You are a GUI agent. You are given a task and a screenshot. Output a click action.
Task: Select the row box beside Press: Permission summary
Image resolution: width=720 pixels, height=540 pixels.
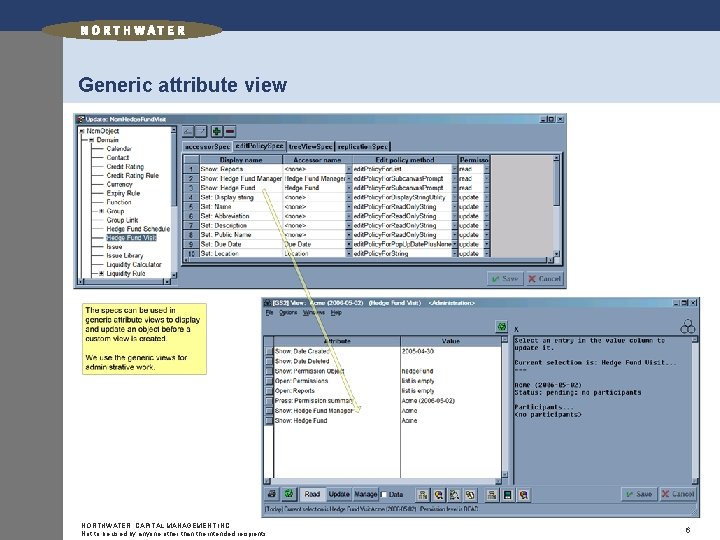coord(269,400)
